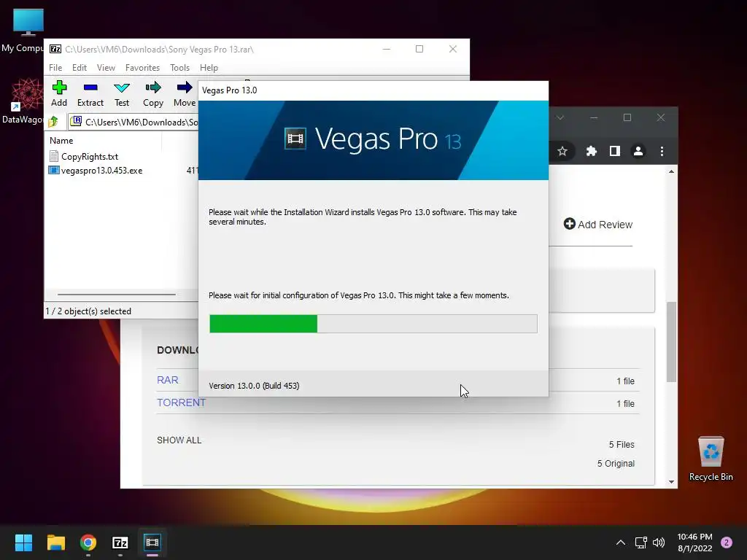Open the Edit menu in 7-Zip
747x560 pixels.
pos(79,68)
